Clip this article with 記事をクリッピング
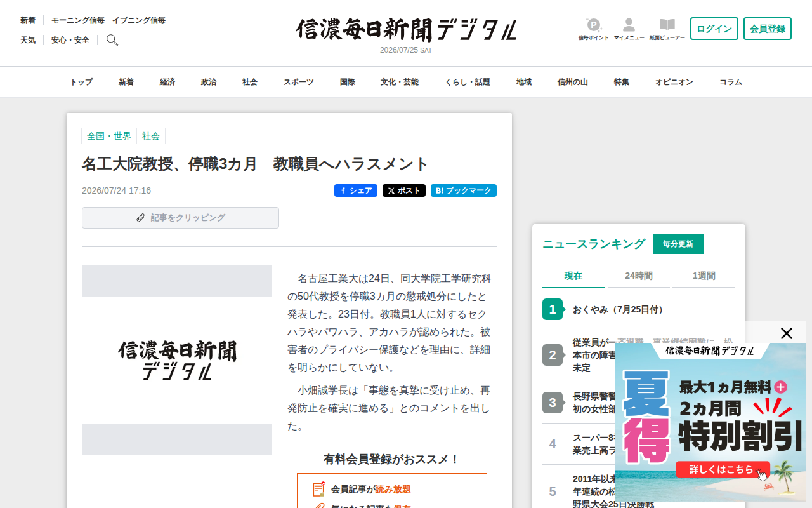 [x=180, y=218]
